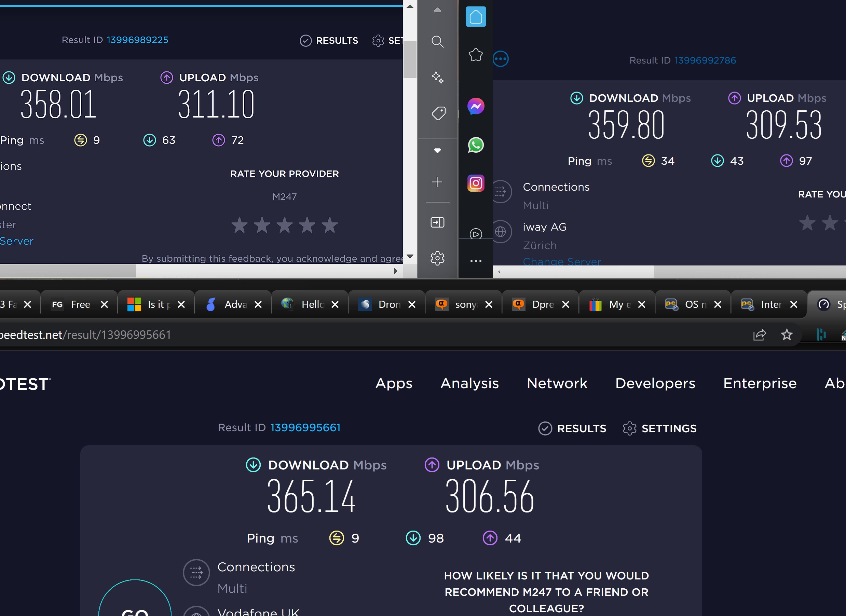Close the Dpre tab

tap(565, 305)
